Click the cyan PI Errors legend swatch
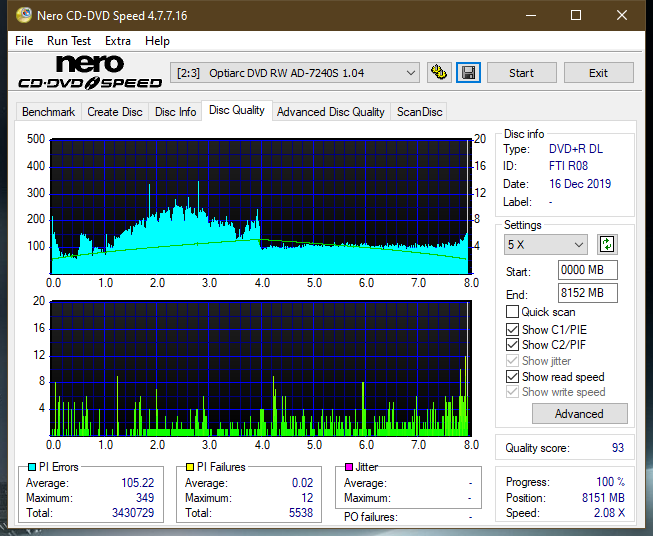 point(32,467)
